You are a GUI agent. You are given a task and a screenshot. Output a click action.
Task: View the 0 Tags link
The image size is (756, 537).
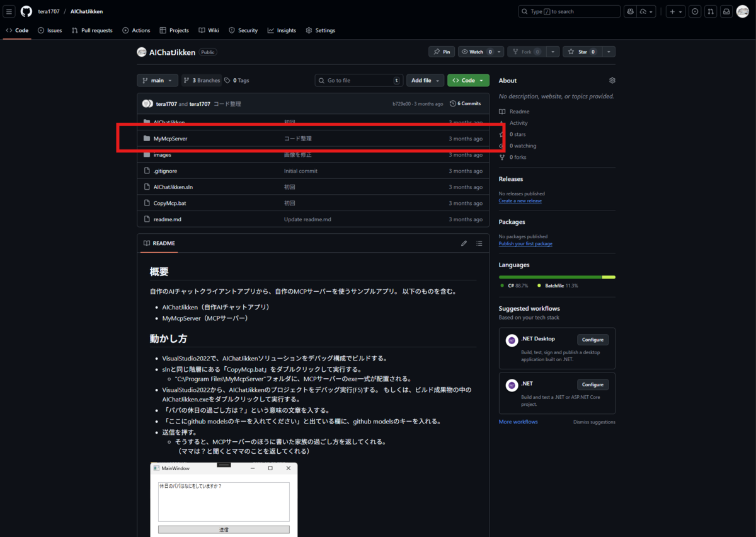pyautogui.click(x=237, y=81)
